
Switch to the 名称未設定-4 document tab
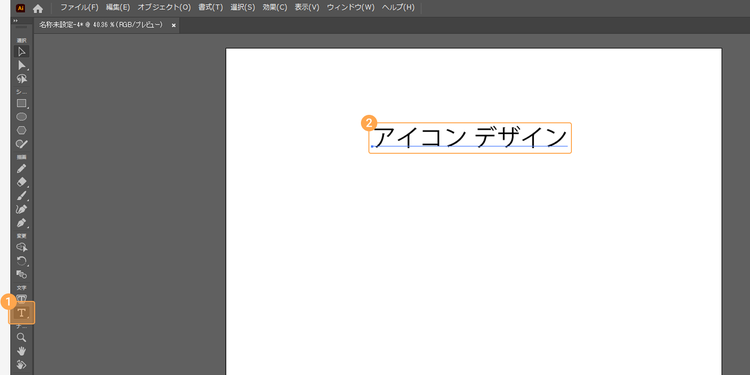(101, 25)
